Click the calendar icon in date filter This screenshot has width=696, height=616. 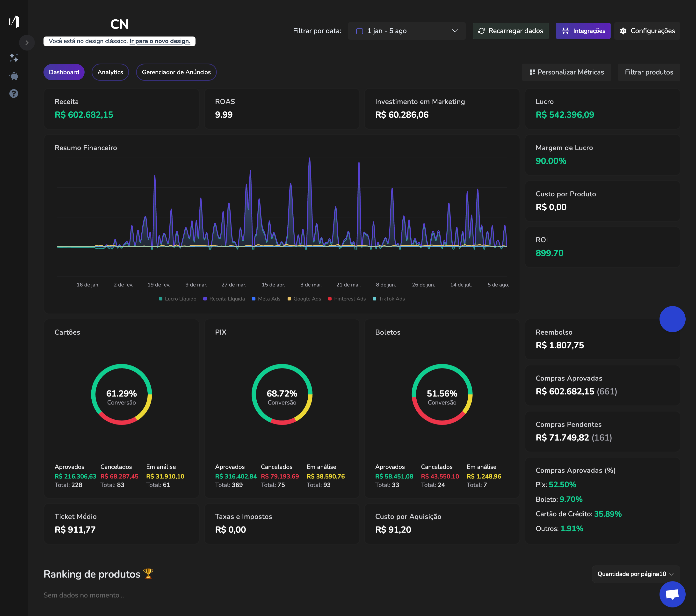click(359, 31)
